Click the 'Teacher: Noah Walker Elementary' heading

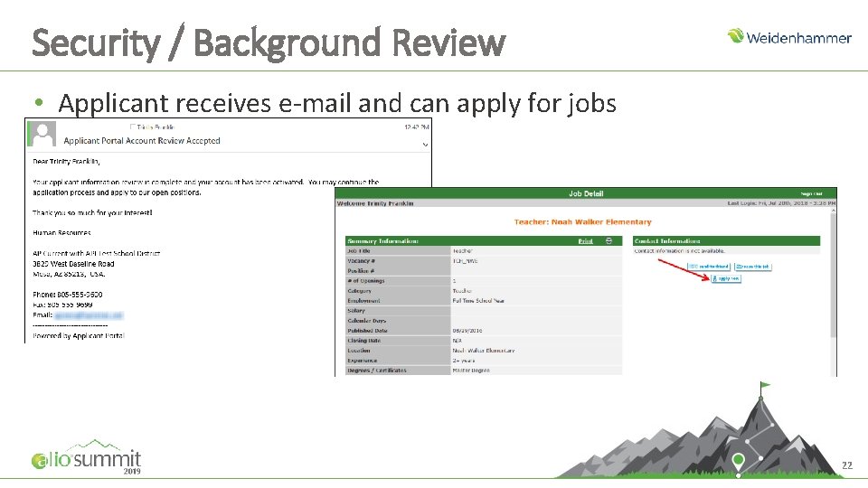click(582, 222)
